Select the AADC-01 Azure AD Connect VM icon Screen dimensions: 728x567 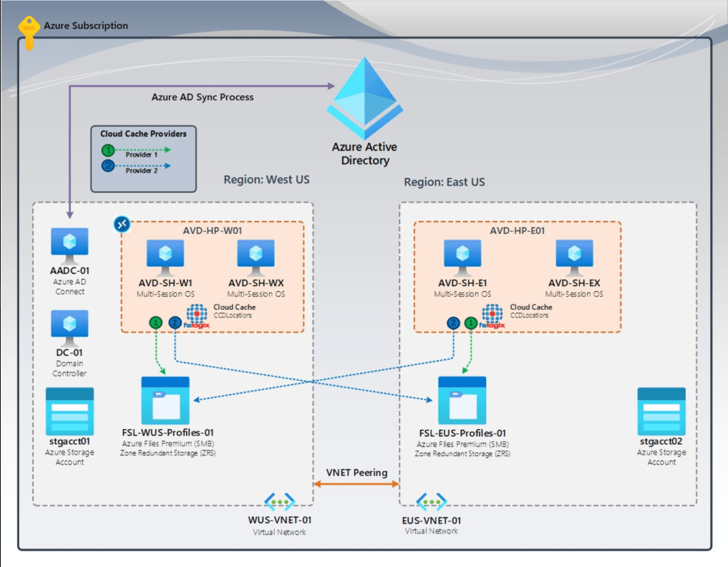tap(69, 245)
